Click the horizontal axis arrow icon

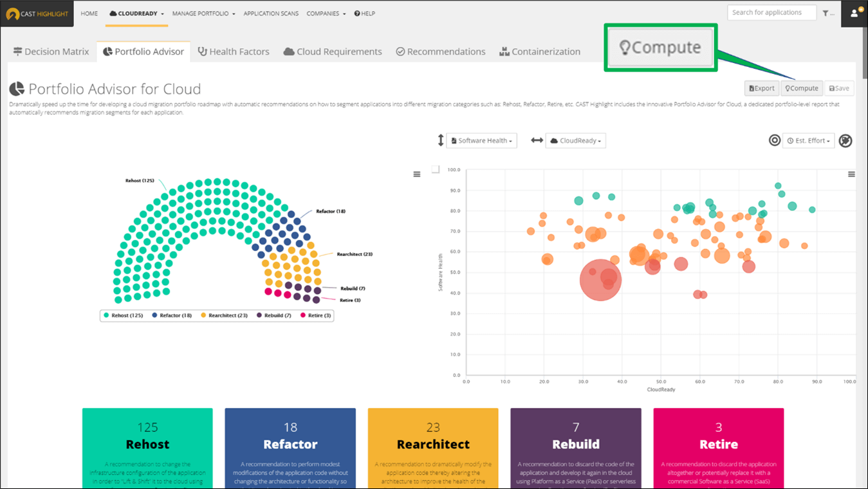[537, 140]
